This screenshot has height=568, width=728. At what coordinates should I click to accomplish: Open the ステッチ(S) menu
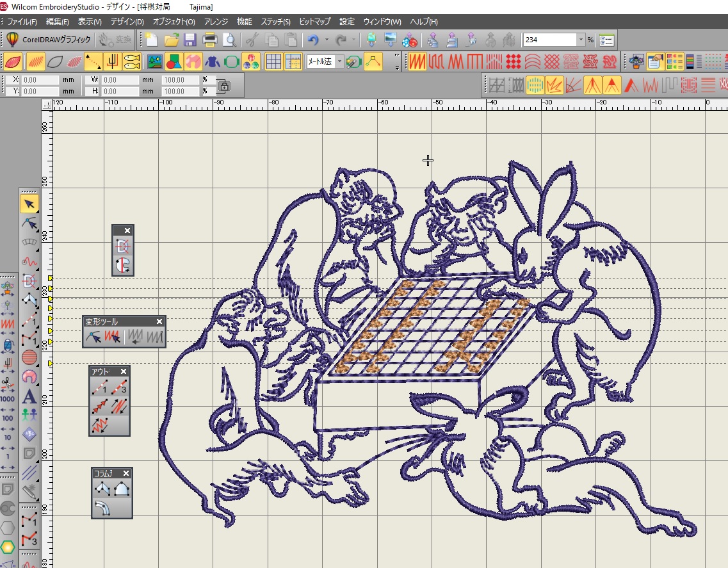tap(275, 22)
